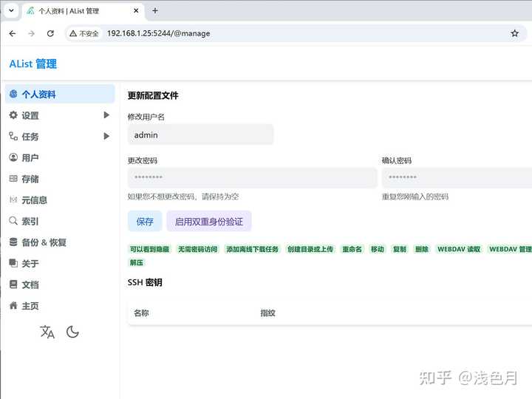Click the icon beside 元信息
This screenshot has height=399, width=532.
(13, 199)
